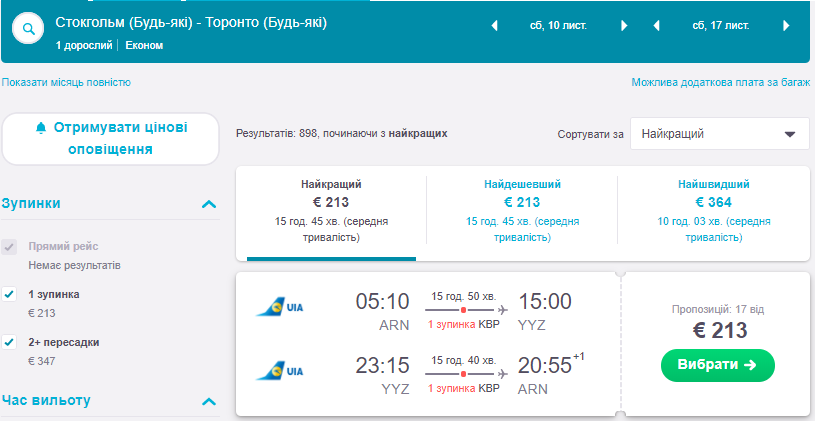The height and width of the screenshot is (421, 815).
Task: Click the bell price alerts icon
Action: click(41, 128)
